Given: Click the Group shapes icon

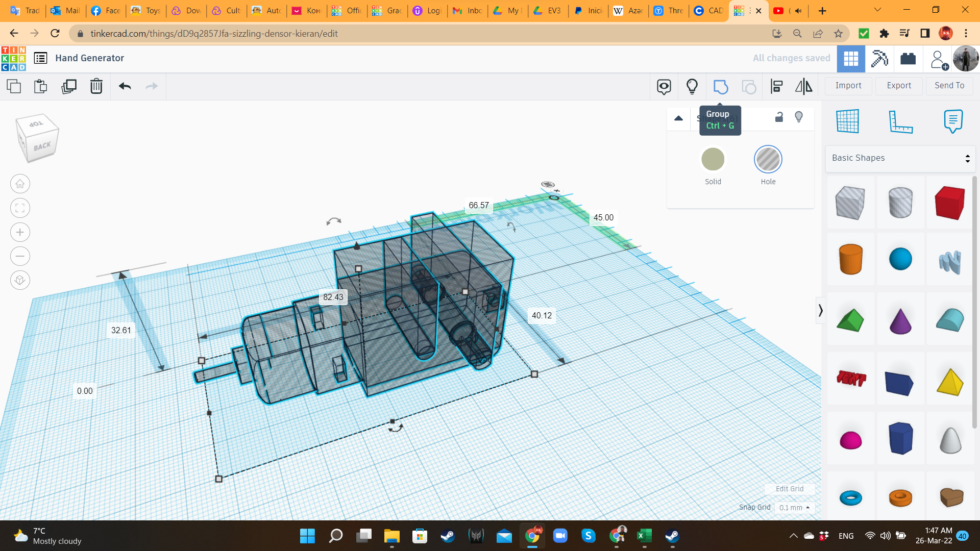Looking at the screenshot, I should point(720,87).
